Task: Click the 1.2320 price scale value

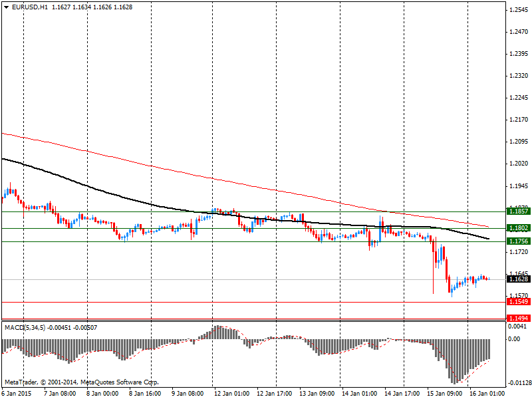Action: [519, 76]
